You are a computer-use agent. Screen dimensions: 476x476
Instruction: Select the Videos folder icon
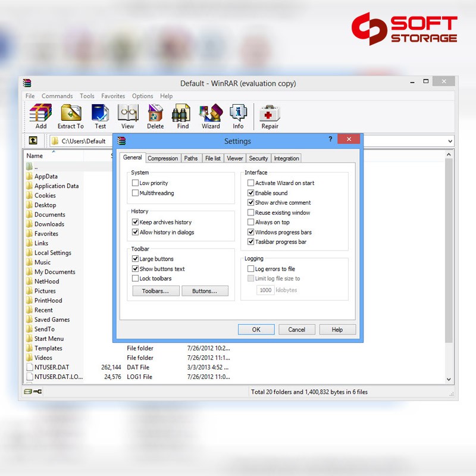(29, 358)
